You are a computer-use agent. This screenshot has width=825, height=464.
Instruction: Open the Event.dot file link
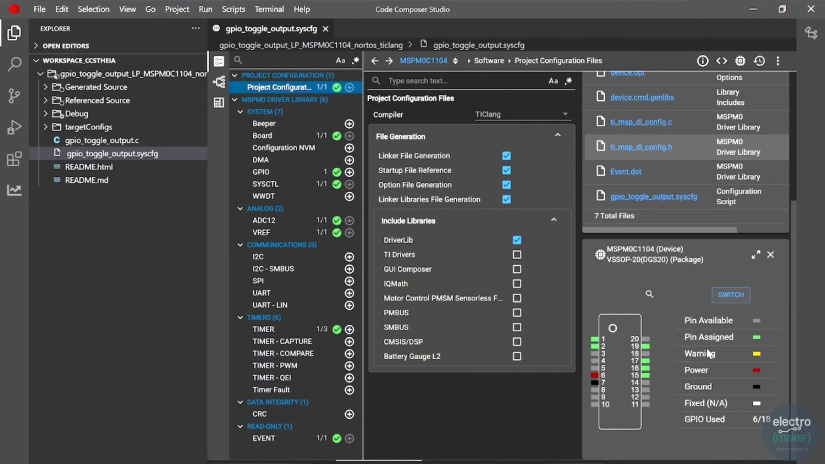point(626,172)
